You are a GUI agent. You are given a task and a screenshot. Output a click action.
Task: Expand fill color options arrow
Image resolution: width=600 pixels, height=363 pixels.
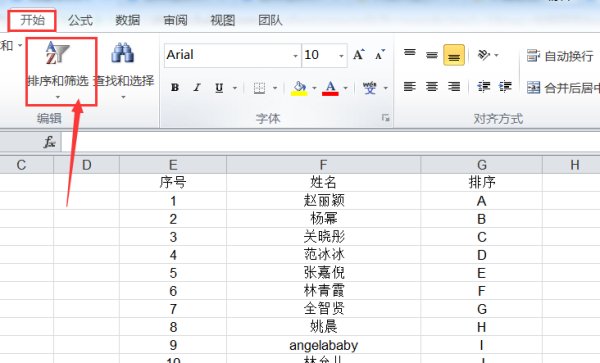(x=314, y=88)
